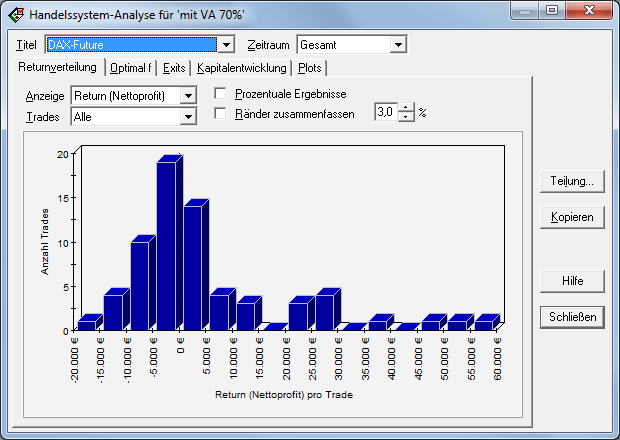This screenshot has width=620, height=440.
Task: Decrease the percent value with the down arrow
Action: click(405, 117)
